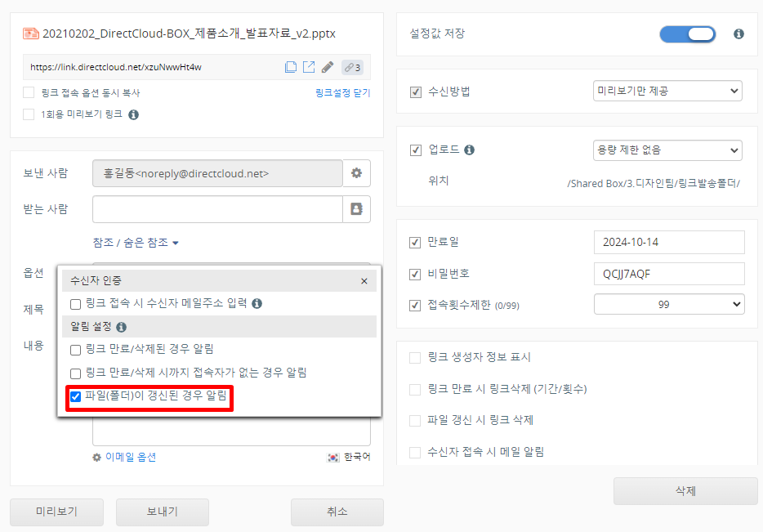
Task: Click info icon beside 업로드
Action: tap(470, 150)
